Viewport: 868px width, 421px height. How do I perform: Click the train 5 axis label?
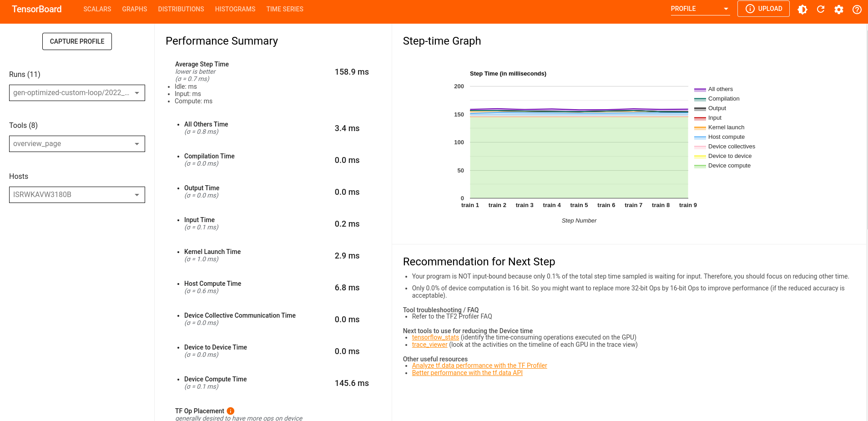pyautogui.click(x=579, y=205)
